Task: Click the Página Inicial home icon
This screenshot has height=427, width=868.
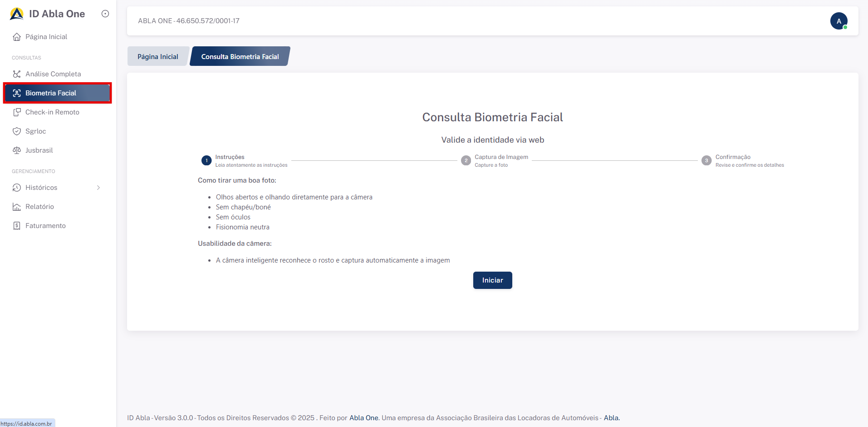Action: tap(17, 37)
